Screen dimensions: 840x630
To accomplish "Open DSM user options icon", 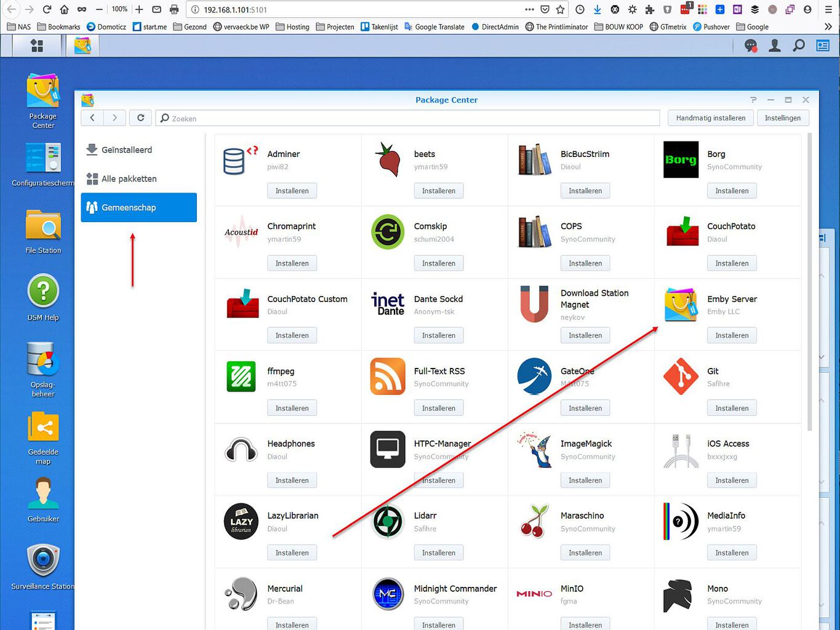I will point(774,46).
